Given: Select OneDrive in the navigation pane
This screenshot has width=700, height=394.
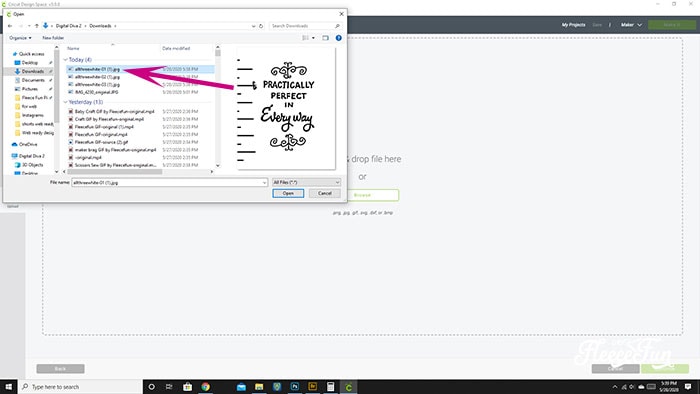Looking at the screenshot, I should click(28, 145).
